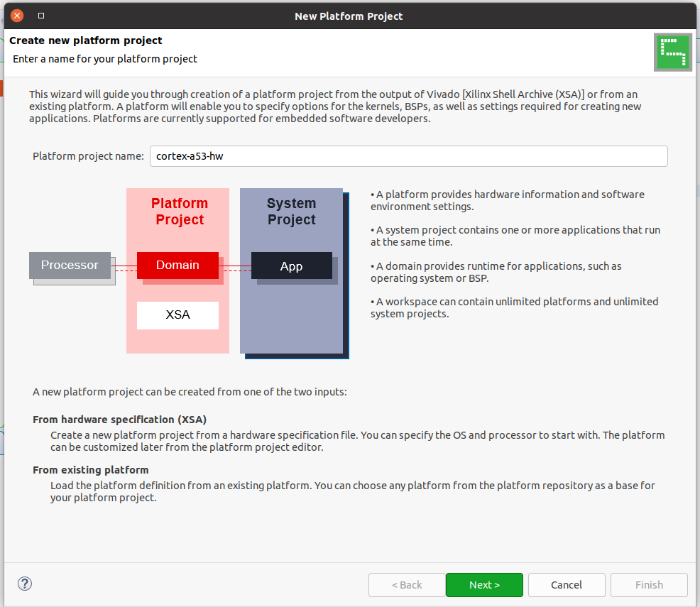Viewport: 700px width, 607px height.
Task: Click the gray Processor box in diagram
Action: point(70,266)
